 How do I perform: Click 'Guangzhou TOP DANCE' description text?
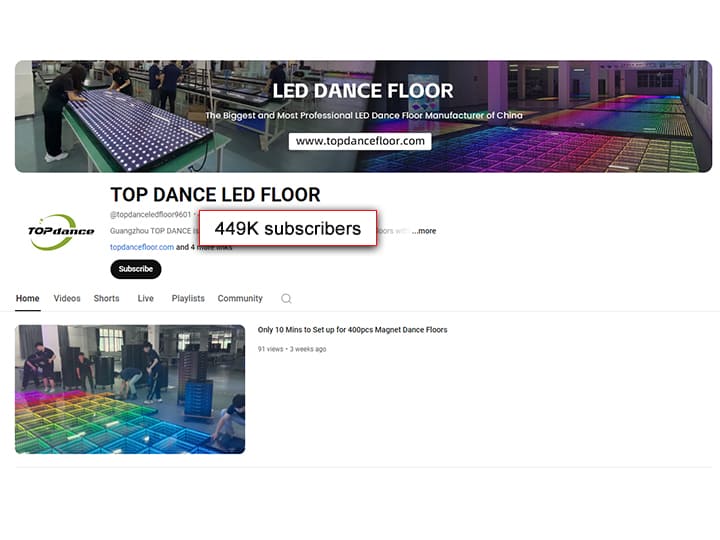pyautogui.click(x=151, y=231)
